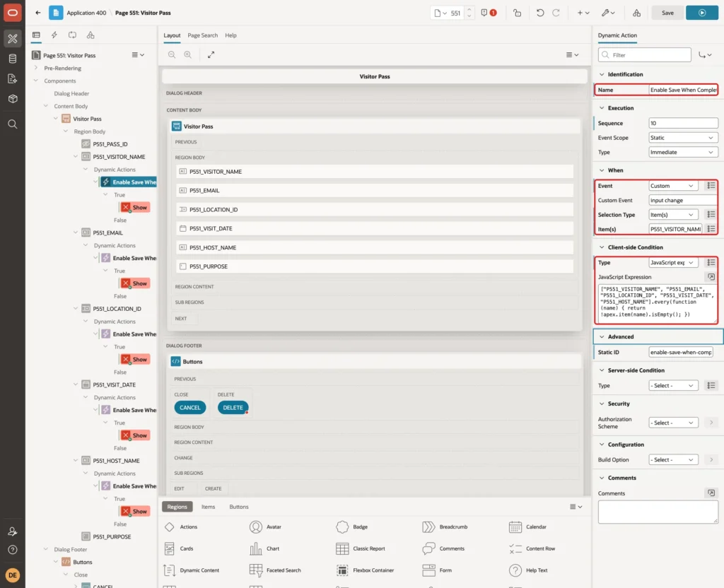Open the Help tab
This screenshot has height=588, width=724.
[231, 35]
